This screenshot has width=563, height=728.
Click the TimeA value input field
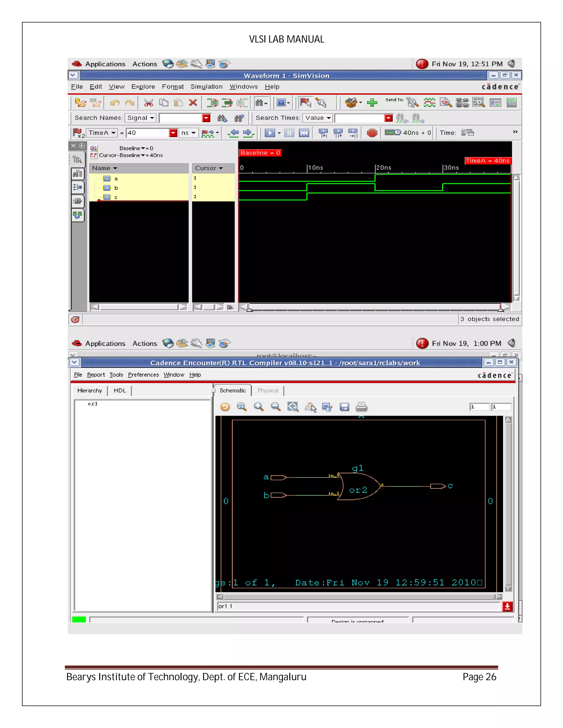pos(147,133)
